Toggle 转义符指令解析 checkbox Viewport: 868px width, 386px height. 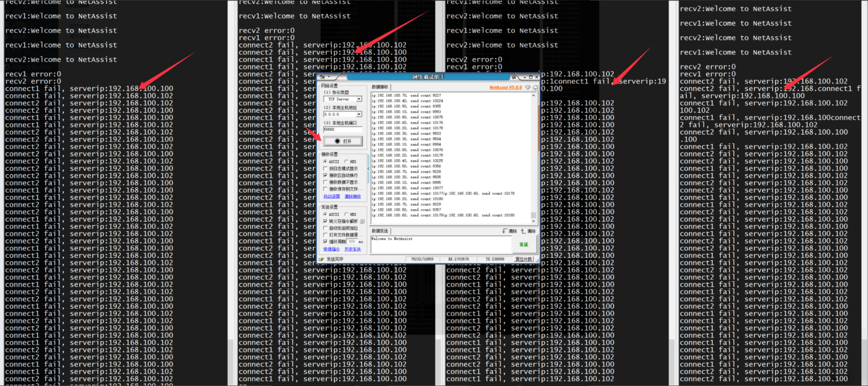point(325,221)
